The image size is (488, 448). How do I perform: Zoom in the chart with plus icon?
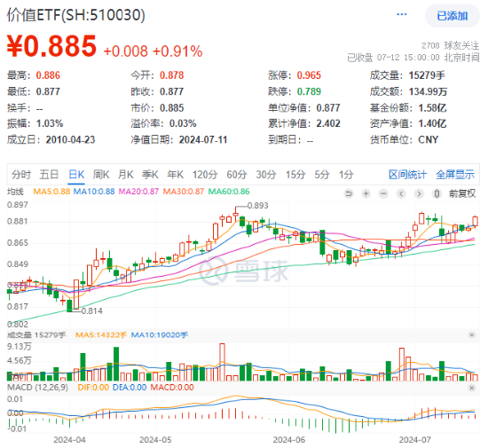coord(366,193)
